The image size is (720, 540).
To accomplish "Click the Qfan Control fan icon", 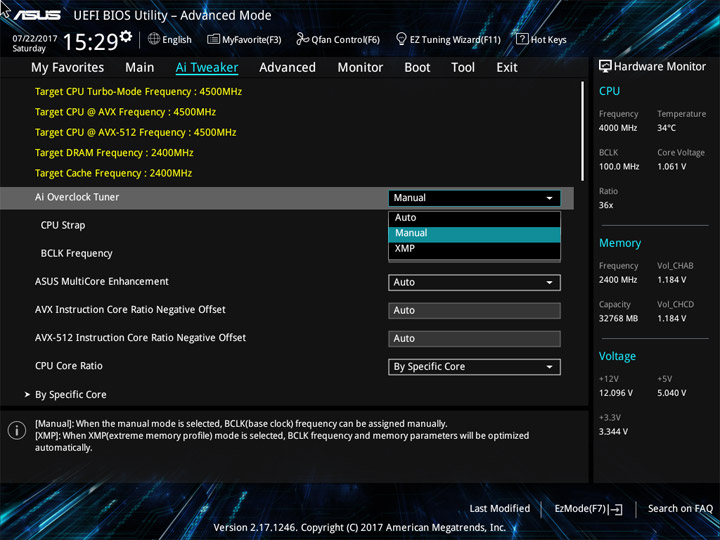I will coord(302,39).
